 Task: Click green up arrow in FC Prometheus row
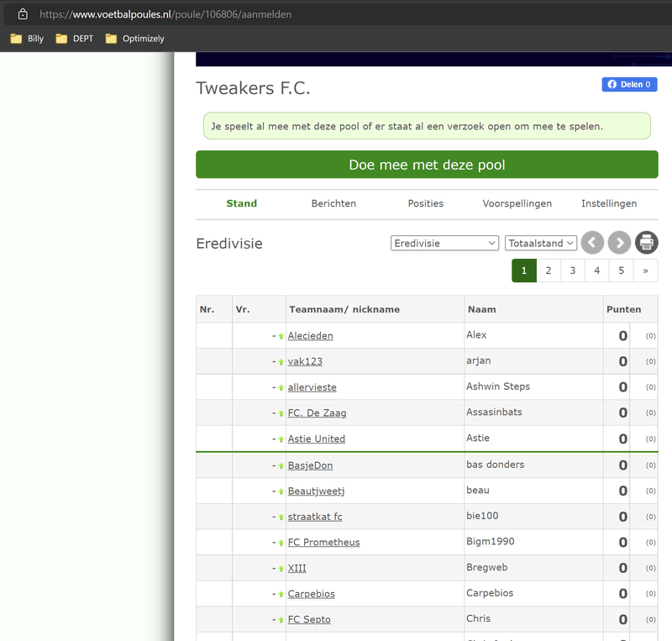point(281,544)
